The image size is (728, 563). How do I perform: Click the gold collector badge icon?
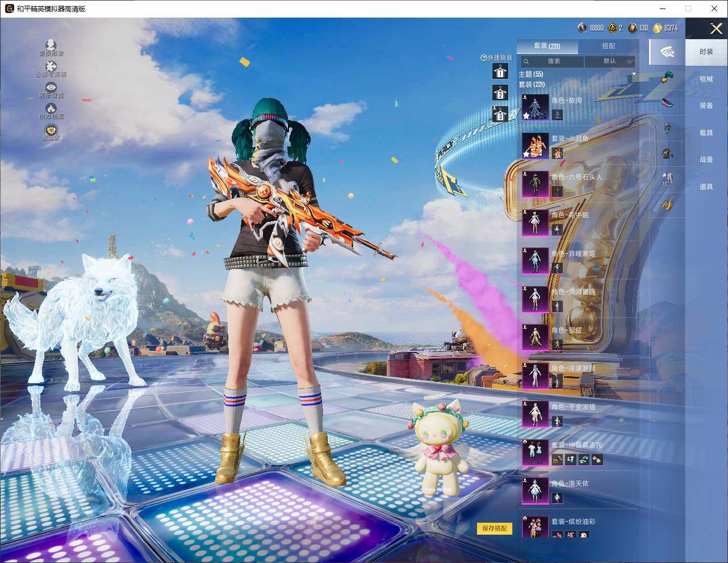[51, 130]
